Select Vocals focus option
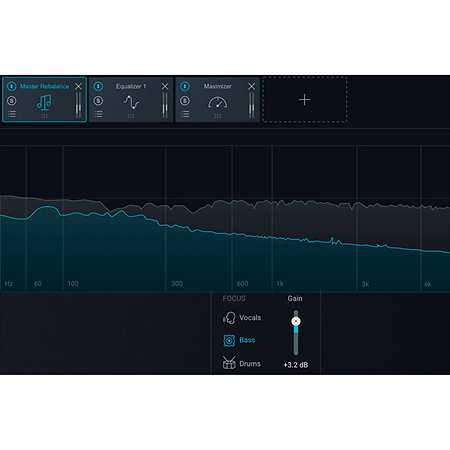The height and width of the screenshot is (450, 450). coord(250,318)
